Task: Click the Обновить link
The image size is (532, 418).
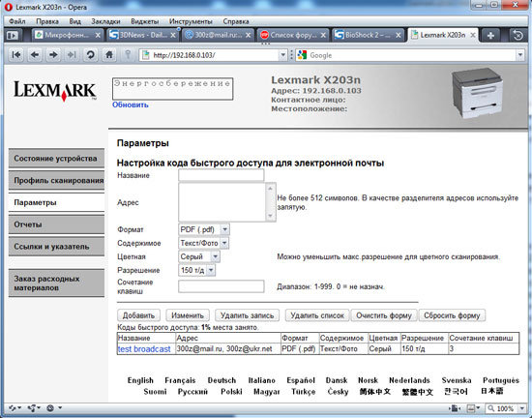Action: coord(131,104)
